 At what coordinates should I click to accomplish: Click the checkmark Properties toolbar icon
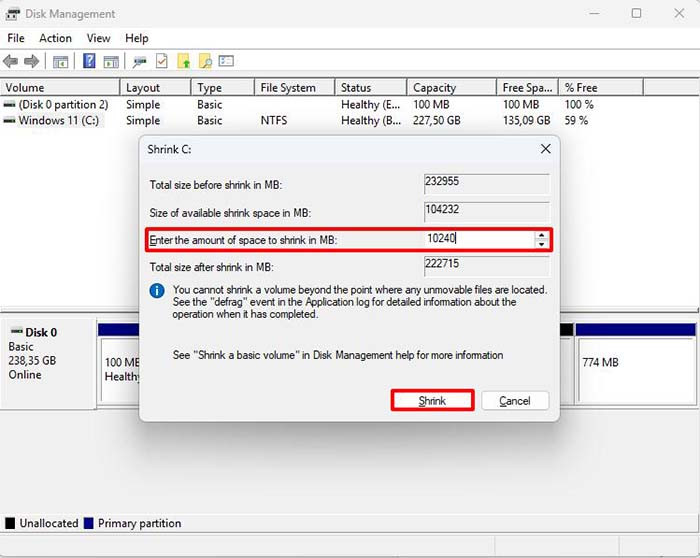(x=161, y=62)
